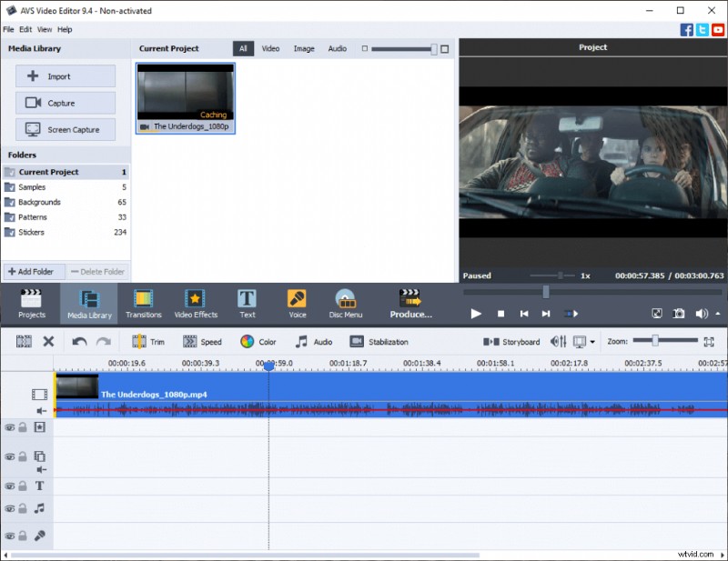Open the Voice recording panel

(x=296, y=303)
